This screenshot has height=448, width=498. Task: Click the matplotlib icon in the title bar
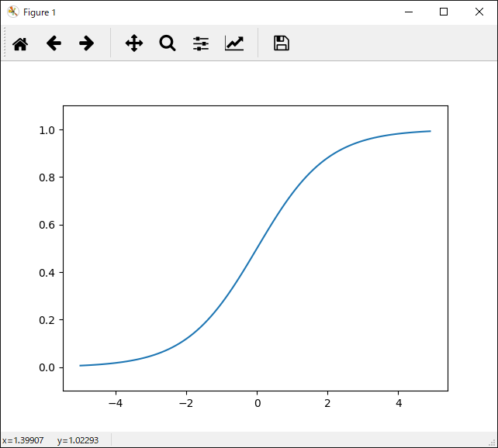pyautogui.click(x=13, y=12)
